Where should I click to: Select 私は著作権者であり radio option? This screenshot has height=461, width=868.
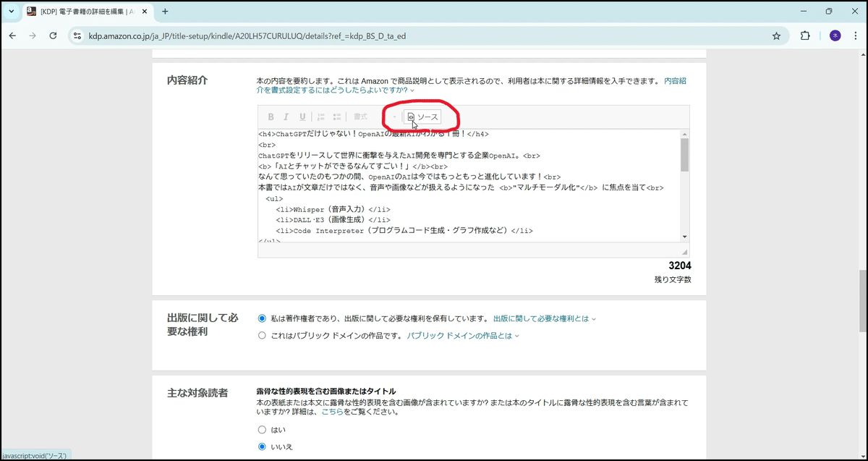point(262,318)
